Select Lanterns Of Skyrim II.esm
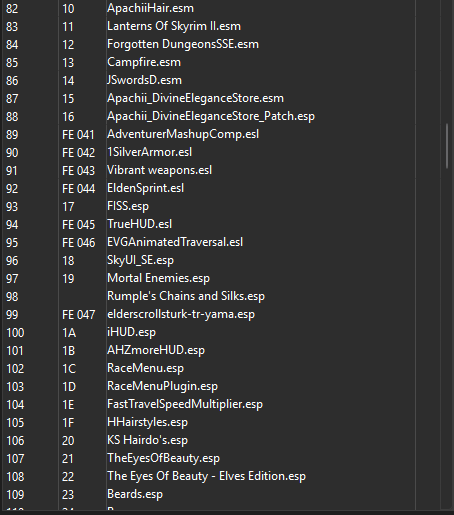This screenshot has width=454, height=515. pyautogui.click(x=174, y=26)
